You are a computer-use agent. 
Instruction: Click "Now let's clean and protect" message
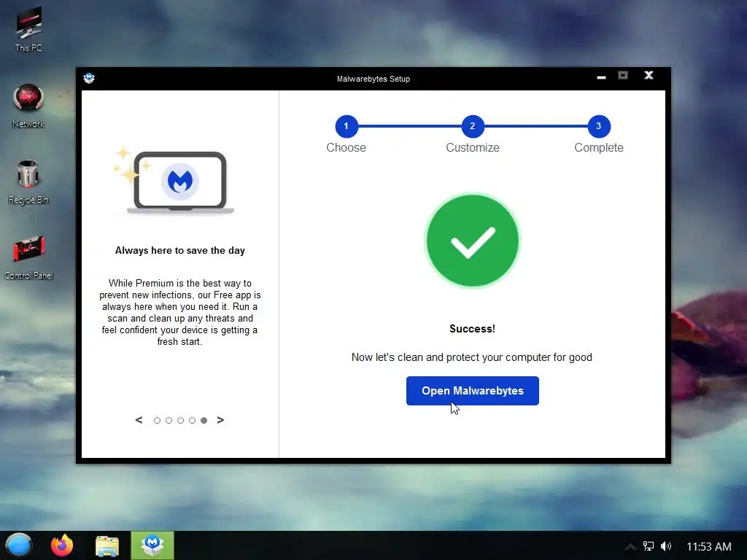tap(472, 357)
